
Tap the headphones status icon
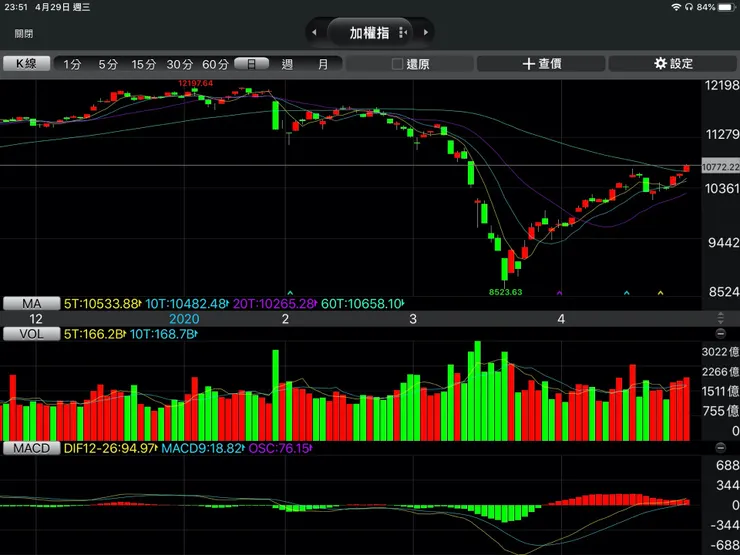click(x=689, y=7)
